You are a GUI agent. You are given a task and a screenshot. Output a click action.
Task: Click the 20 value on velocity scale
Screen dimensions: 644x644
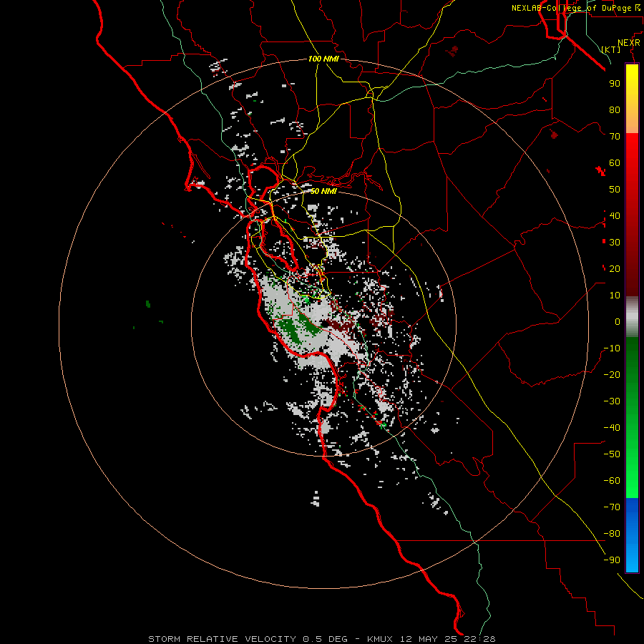coord(615,269)
